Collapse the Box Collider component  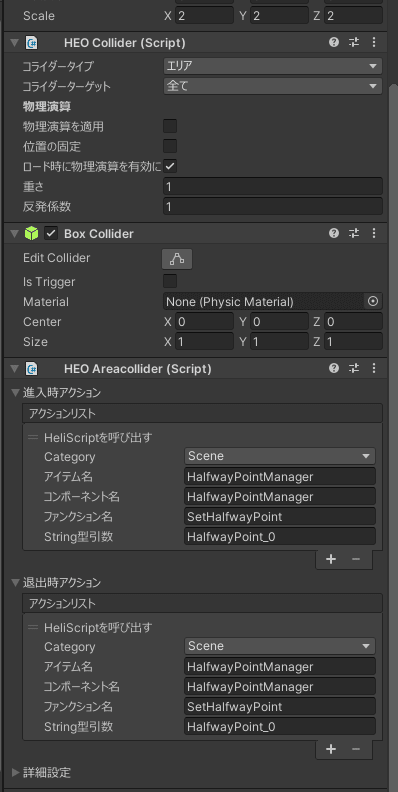coord(14,233)
